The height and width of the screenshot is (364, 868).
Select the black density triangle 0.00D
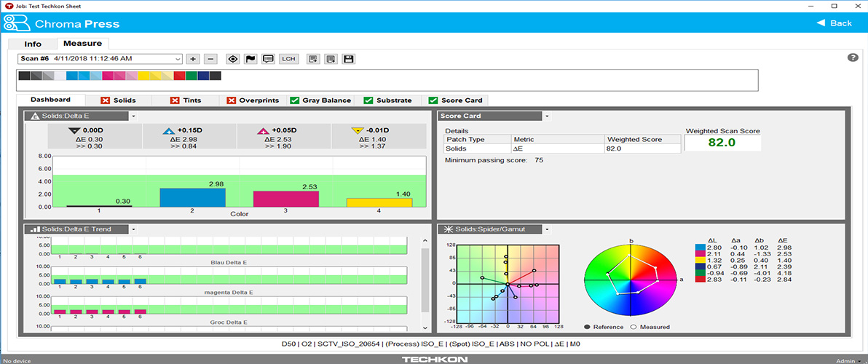[74, 130]
